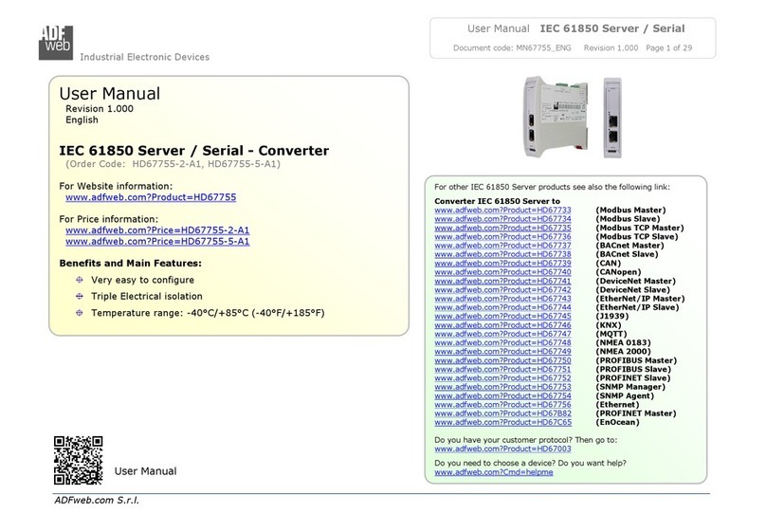Open the DeviceNet Master link HD67741
The width and height of the screenshot is (766, 532).
(x=502, y=281)
